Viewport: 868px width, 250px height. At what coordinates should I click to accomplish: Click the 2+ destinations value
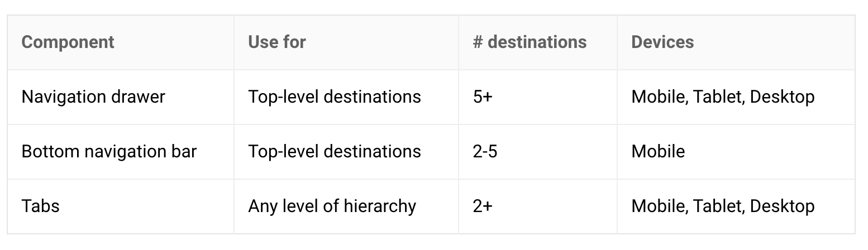tap(483, 206)
